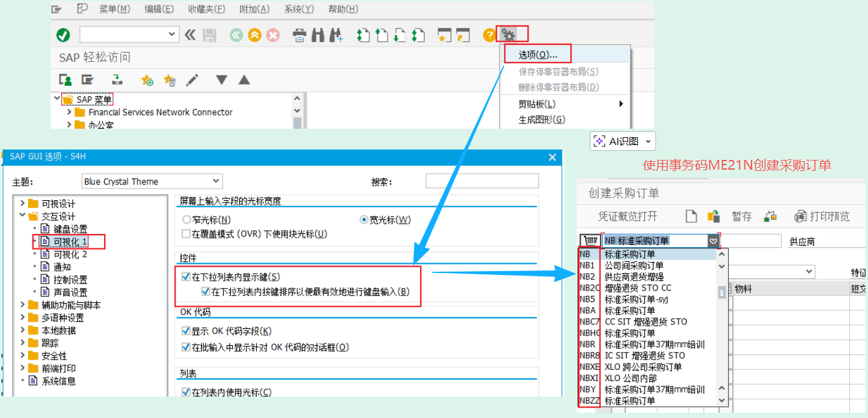Choose 选项(O)... from the context menu
The width and height of the screenshot is (868, 418).
[x=538, y=55]
